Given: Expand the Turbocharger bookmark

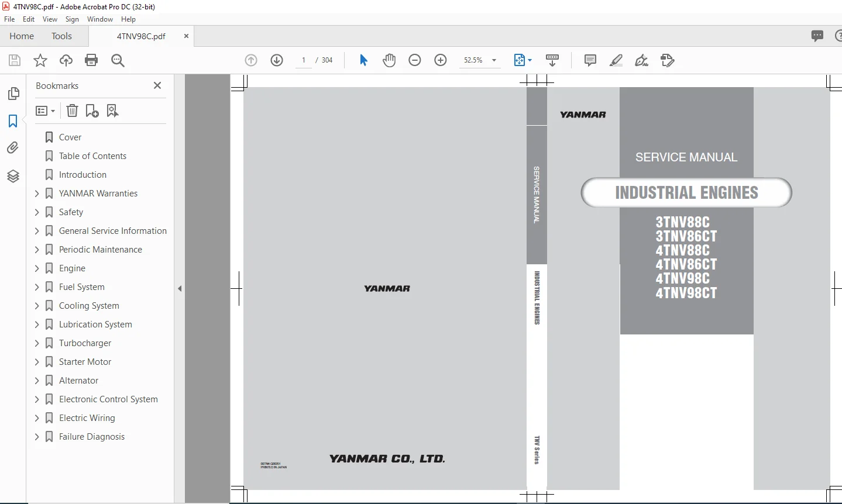Looking at the screenshot, I should [37, 343].
